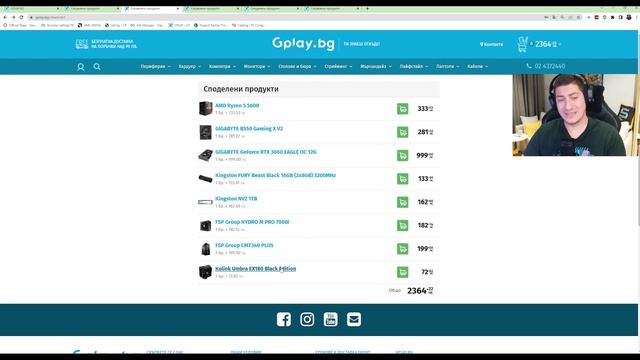Open the Facebook icon in footer
This screenshot has width=640, height=360.
pos(284,319)
